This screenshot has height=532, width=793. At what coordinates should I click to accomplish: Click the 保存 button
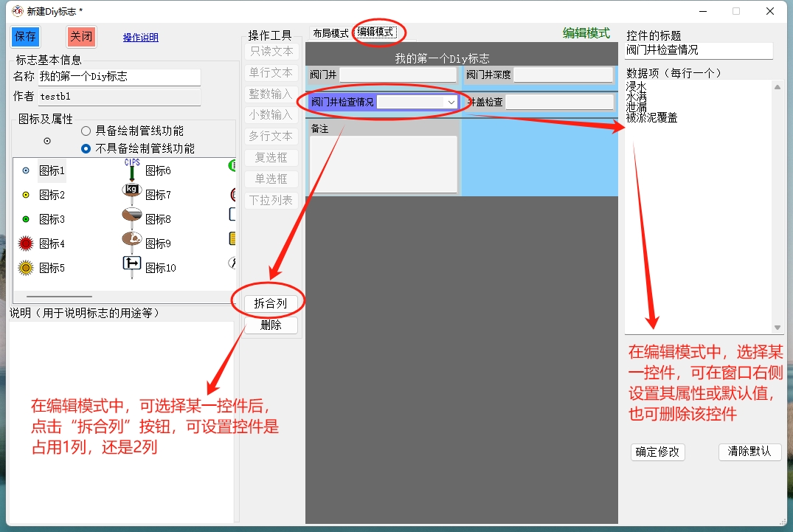pos(26,37)
